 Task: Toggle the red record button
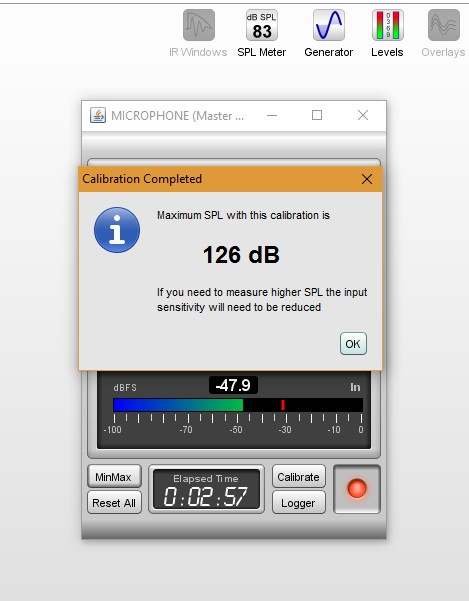pyautogui.click(x=357, y=489)
